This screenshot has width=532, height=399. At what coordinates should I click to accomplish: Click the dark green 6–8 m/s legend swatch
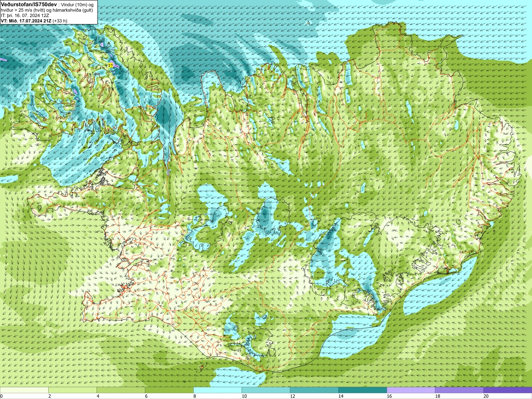[169, 390]
